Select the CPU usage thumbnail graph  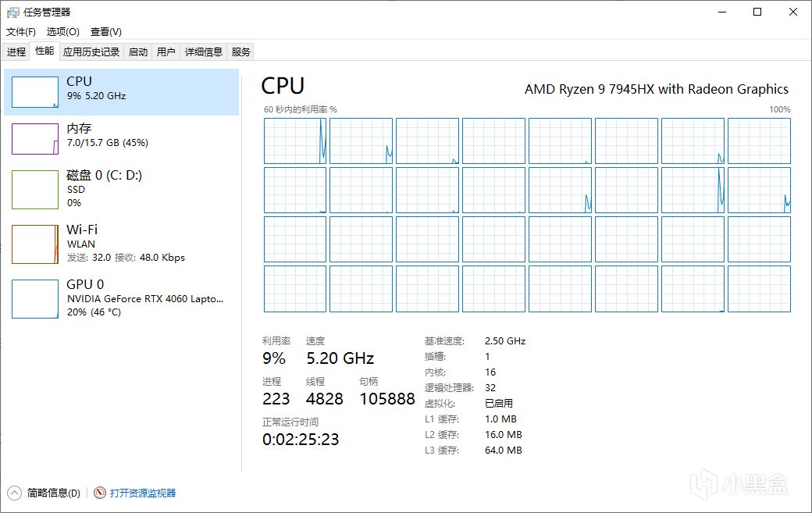35,92
